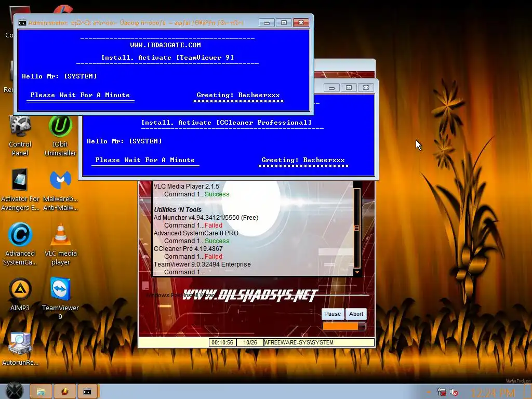The width and height of the screenshot is (532, 399).
Task: Launch IObit Uninstaller from the desktop
Action: (60, 136)
